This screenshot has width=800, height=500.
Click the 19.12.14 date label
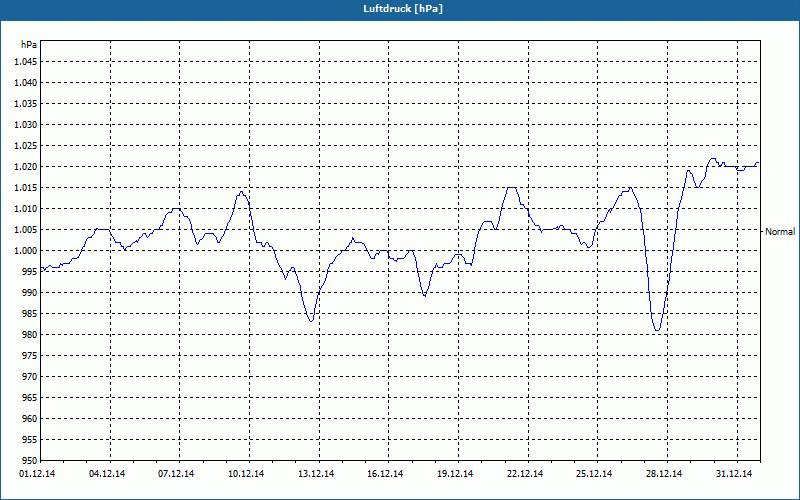pos(455,474)
